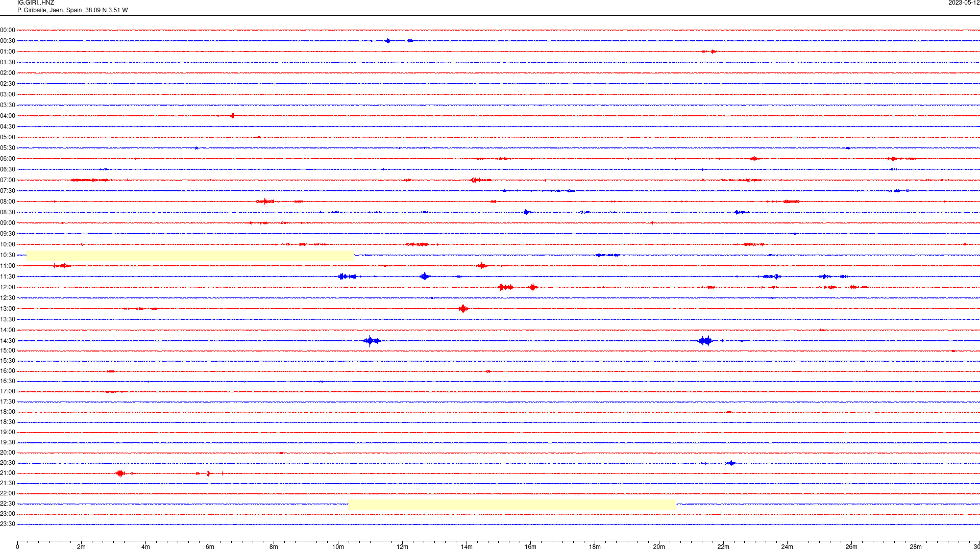The width and height of the screenshot is (980, 551).
Task: Click the yellow data gap on 10:30 trace
Action: coord(190,256)
